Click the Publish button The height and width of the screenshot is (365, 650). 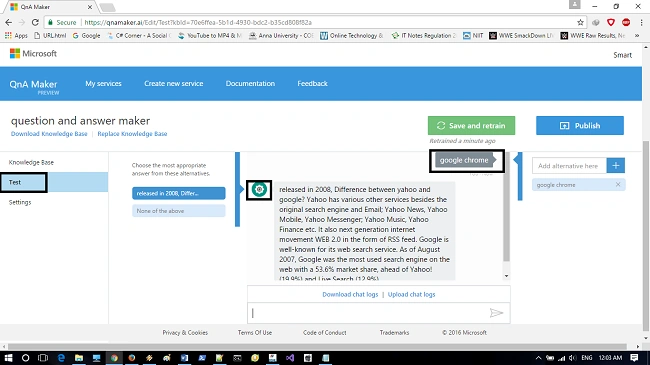[580, 125]
